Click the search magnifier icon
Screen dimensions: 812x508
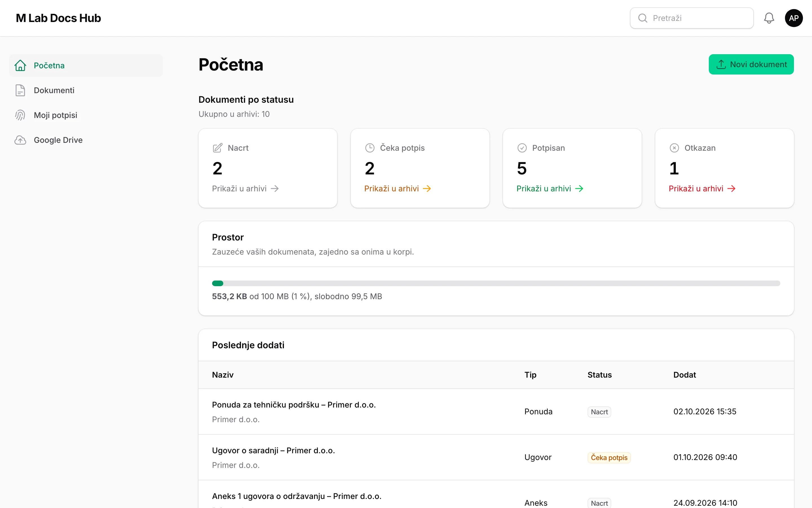pyautogui.click(x=643, y=18)
